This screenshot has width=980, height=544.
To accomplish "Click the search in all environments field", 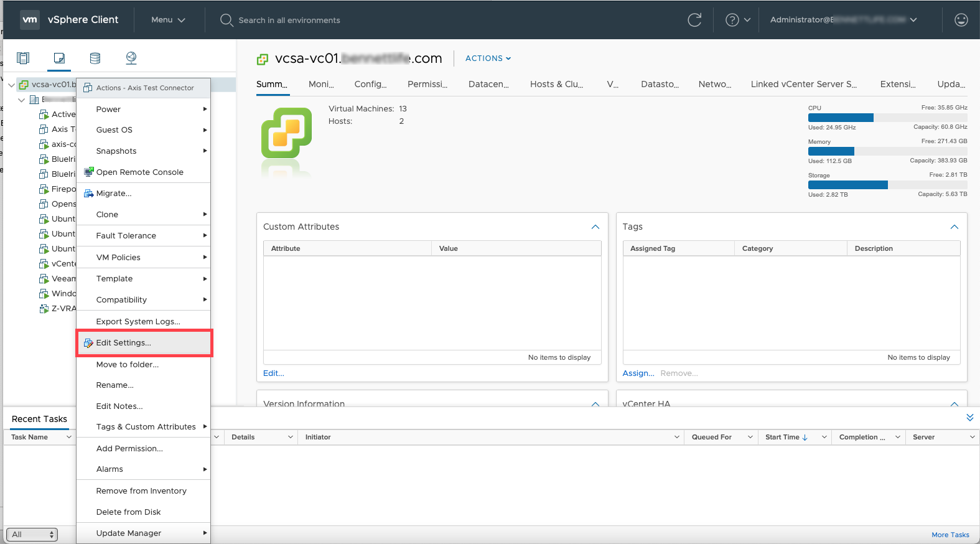I will pos(289,20).
